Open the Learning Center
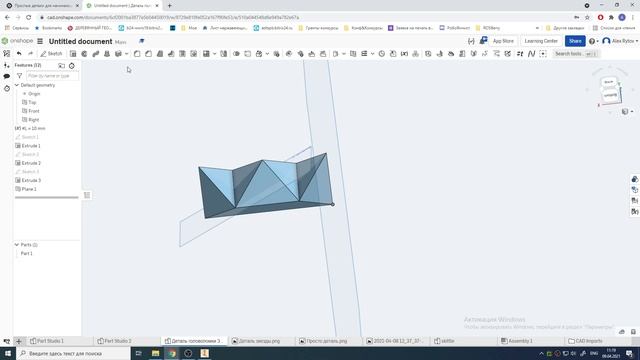The image size is (640, 360). (x=541, y=41)
